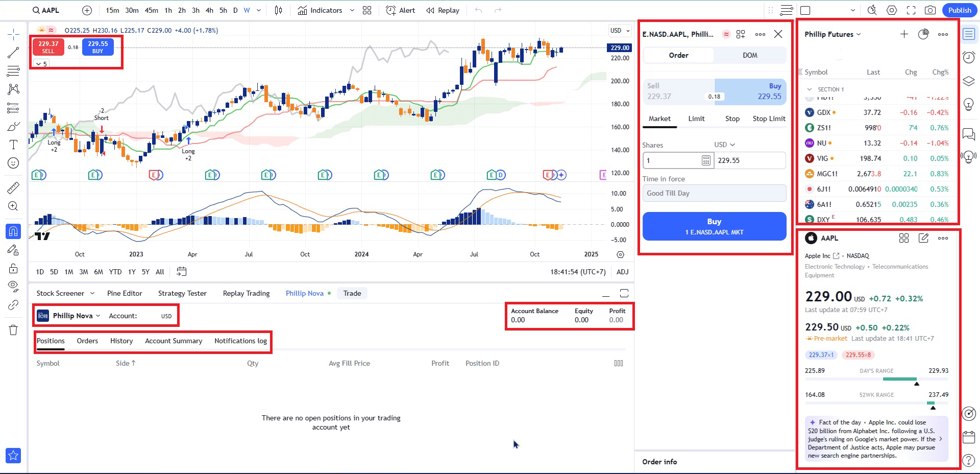
Task: Select the layout setup square icon
Action: pos(805,10)
